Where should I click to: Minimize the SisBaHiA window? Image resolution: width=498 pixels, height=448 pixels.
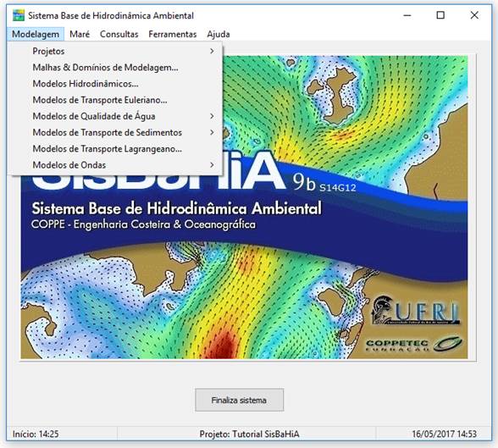[x=407, y=15]
